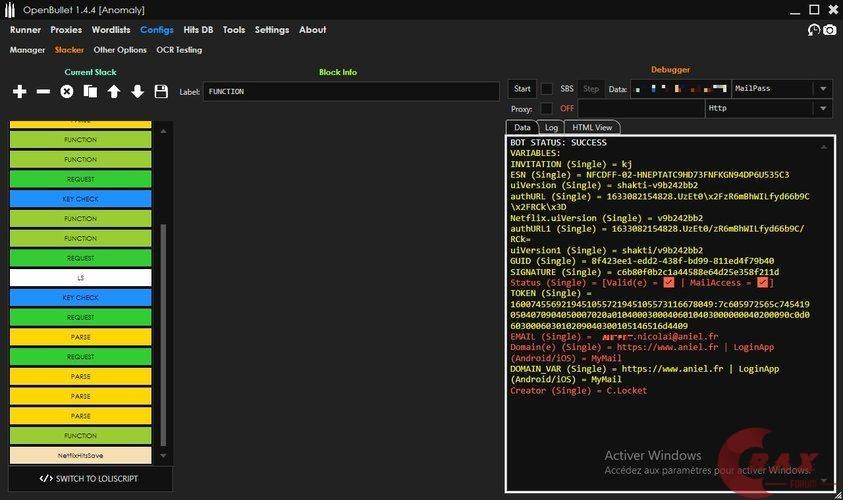This screenshot has width=843, height=500.
Task: Click the camera screenshot icon at top right
Action: pyautogui.click(x=829, y=30)
